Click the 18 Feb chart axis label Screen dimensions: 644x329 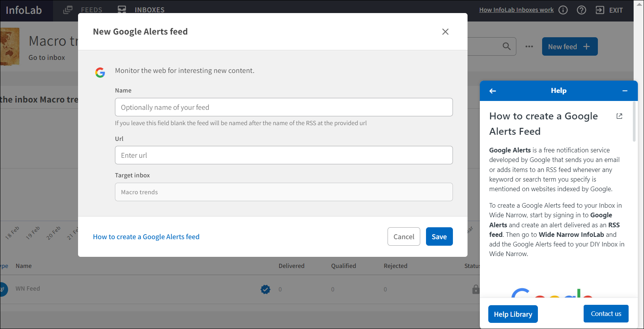[12, 233]
